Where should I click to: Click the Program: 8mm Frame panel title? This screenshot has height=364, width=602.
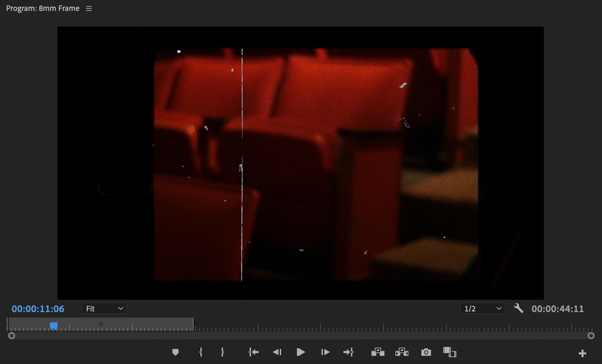[43, 8]
